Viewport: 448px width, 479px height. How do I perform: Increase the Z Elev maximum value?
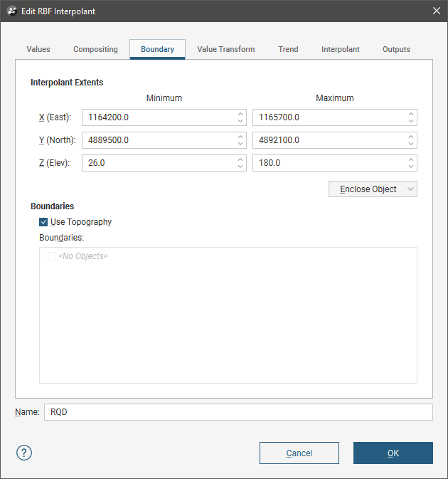(x=411, y=159)
